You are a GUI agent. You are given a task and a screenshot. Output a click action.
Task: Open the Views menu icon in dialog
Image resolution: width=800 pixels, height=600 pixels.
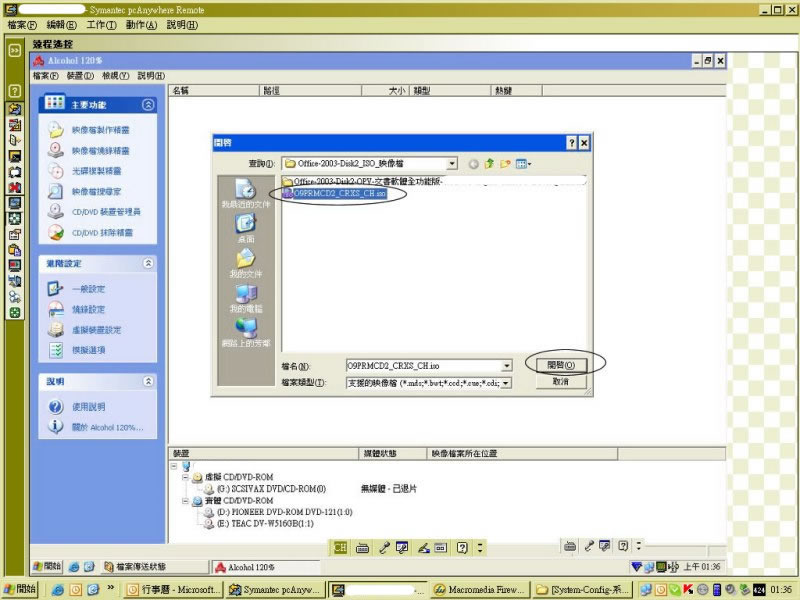pos(523,163)
